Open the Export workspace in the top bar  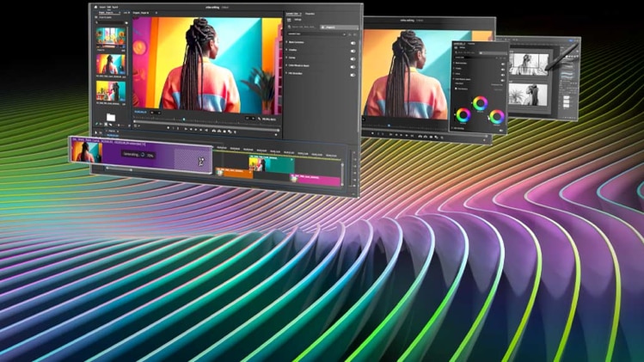(x=115, y=7)
